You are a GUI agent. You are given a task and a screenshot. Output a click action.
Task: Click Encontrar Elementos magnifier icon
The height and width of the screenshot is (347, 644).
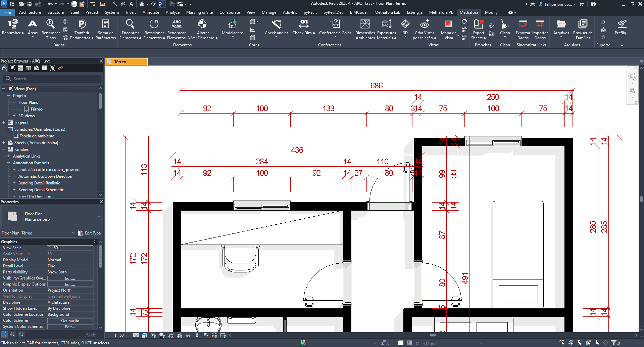click(x=130, y=24)
